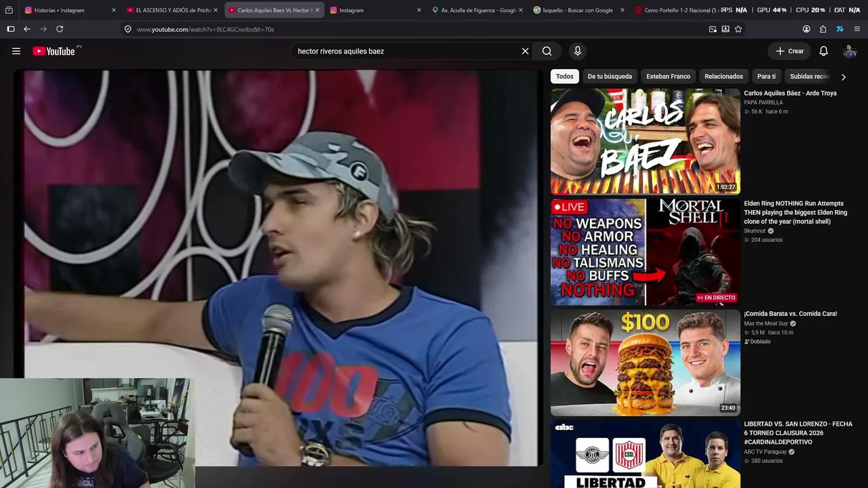Open the browser application menu
The width and height of the screenshot is (868, 488).
click(857, 29)
